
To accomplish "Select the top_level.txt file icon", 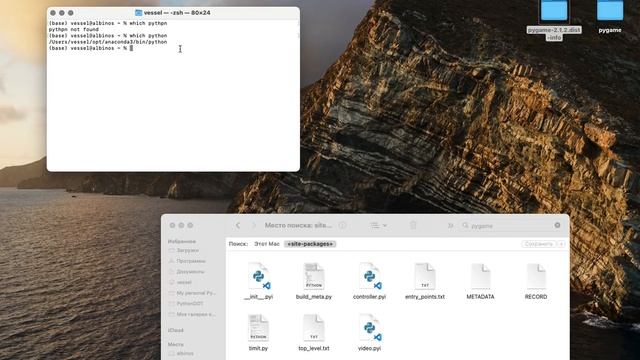I will click(313, 328).
